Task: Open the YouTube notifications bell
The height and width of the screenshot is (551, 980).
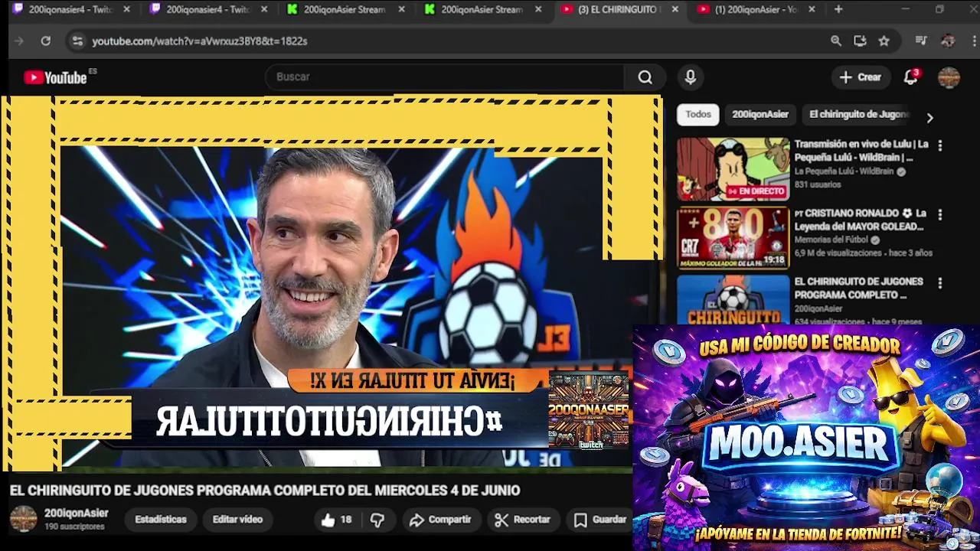Action: pyautogui.click(x=910, y=77)
